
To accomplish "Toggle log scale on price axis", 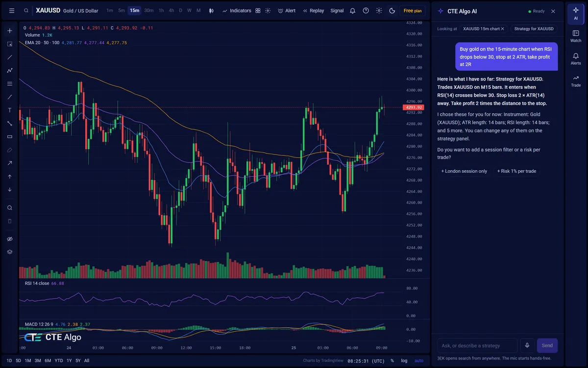I will [404, 361].
